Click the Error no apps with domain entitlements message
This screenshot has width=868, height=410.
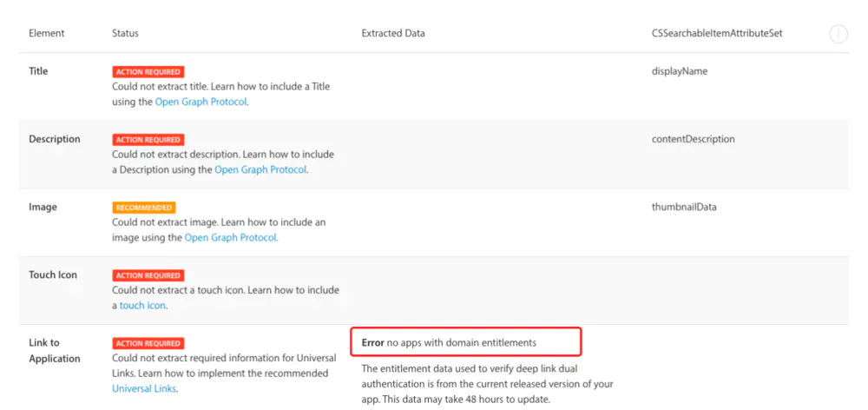[449, 342]
